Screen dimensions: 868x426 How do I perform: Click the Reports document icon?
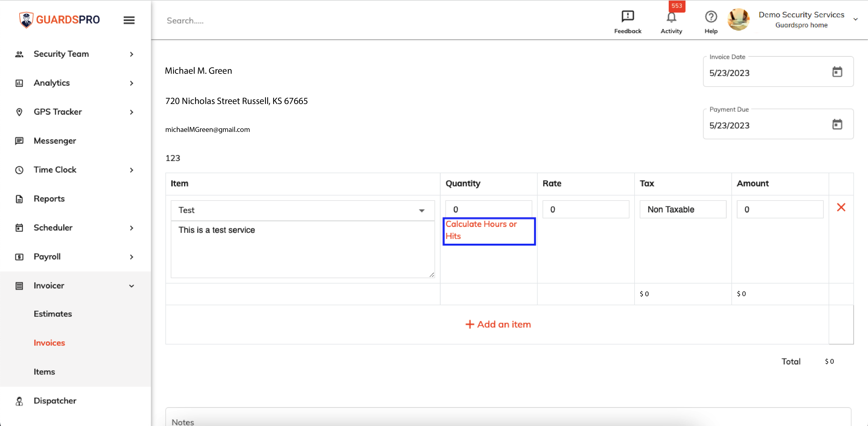[x=19, y=199]
